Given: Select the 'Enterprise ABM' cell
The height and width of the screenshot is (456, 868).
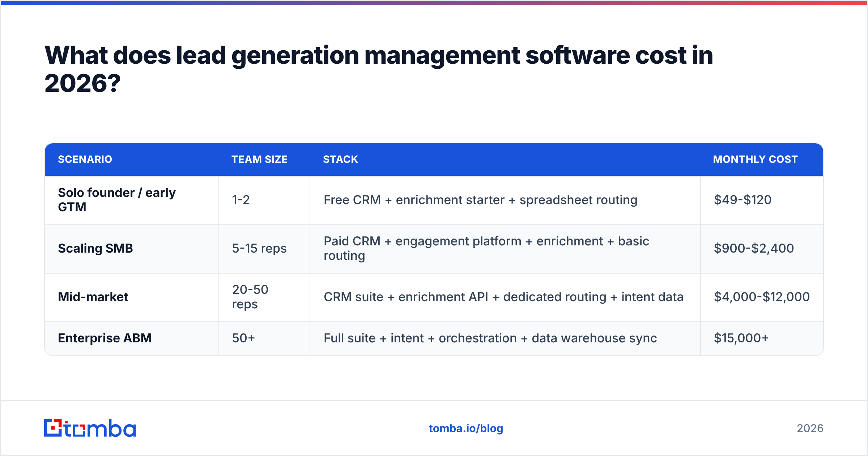Looking at the screenshot, I should click(x=132, y=338).
